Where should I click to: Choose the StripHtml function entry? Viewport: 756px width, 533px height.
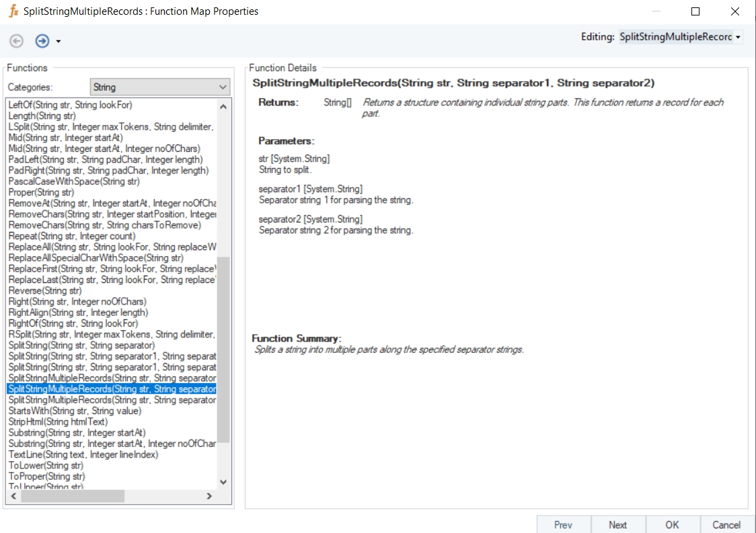pos(58,421)
